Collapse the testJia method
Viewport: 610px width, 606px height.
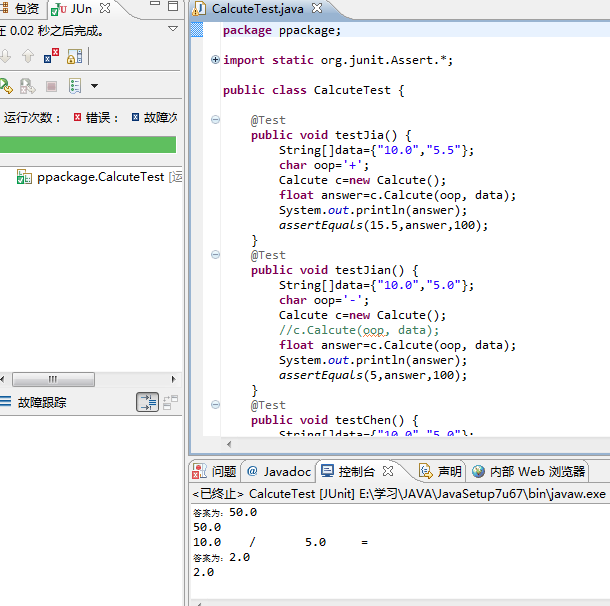pyautogui.click(x=215, y=119)
